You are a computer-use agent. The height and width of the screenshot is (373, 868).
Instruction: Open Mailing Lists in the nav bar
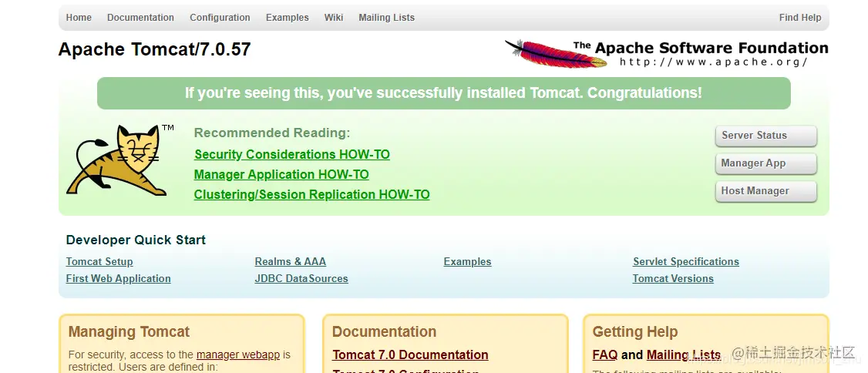[x=386, y=18]
